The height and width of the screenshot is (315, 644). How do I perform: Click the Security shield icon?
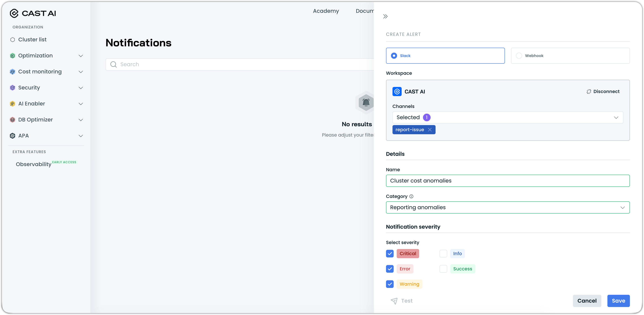click(13, 88)
